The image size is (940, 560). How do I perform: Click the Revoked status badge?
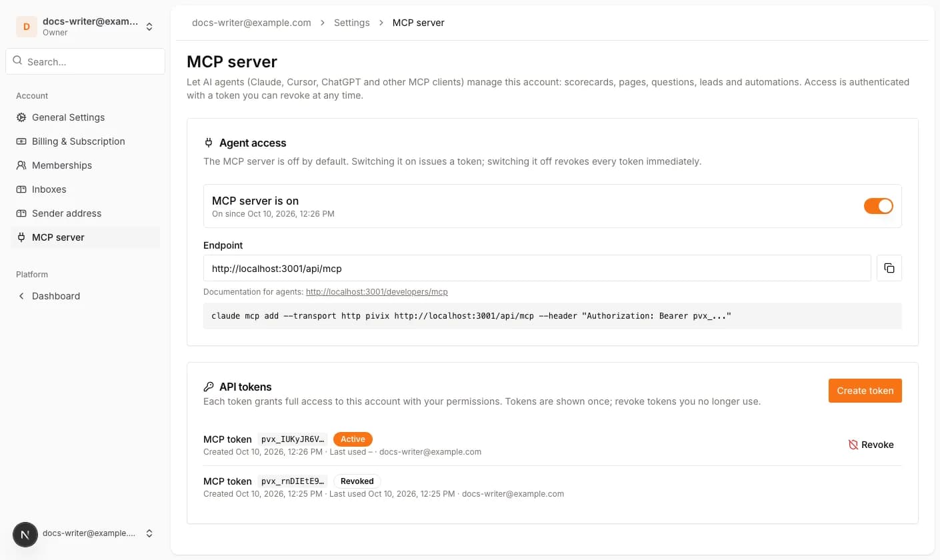[357, 481]
